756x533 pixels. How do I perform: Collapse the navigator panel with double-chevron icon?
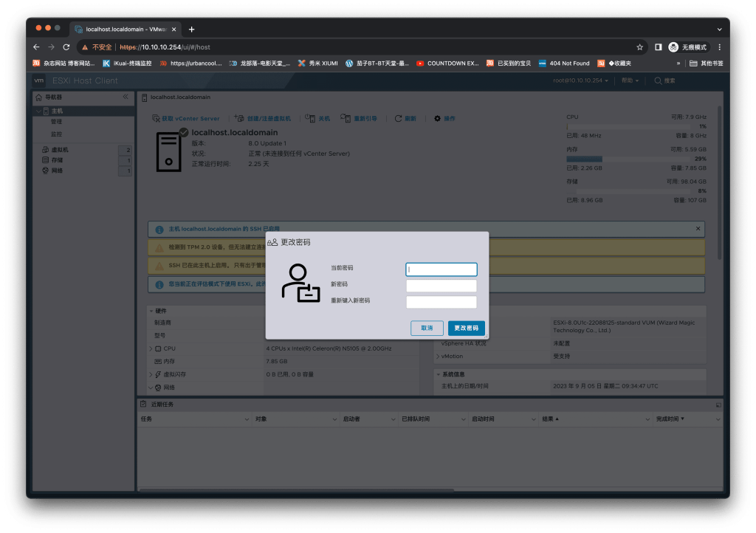[126, 97]
